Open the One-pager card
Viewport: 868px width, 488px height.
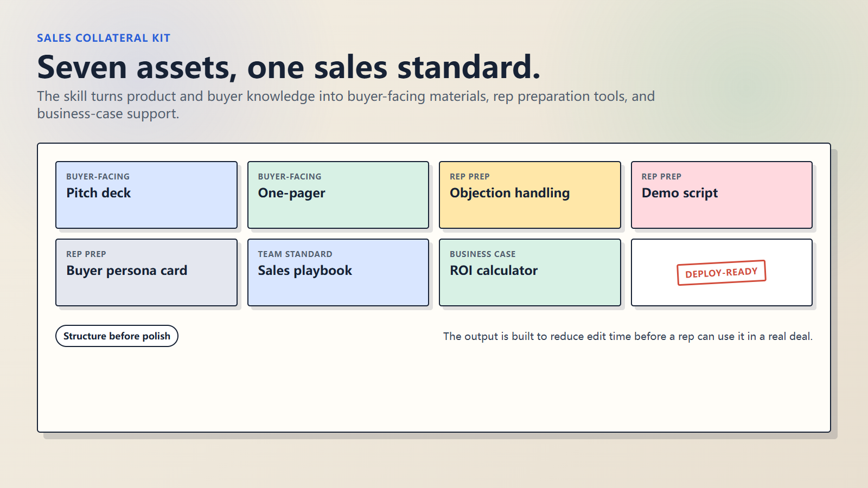coord(338,195)
